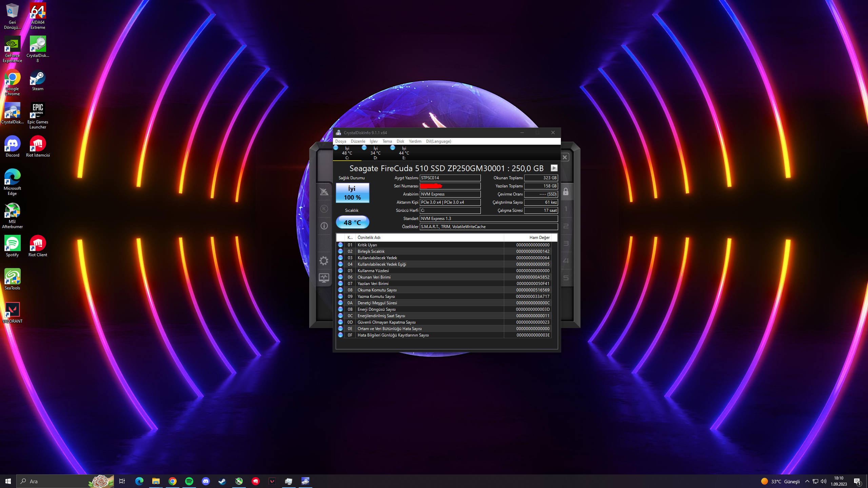Switch to the D: disk tab at 34 °C
868x488 pixels.
[x=375, y=153]
